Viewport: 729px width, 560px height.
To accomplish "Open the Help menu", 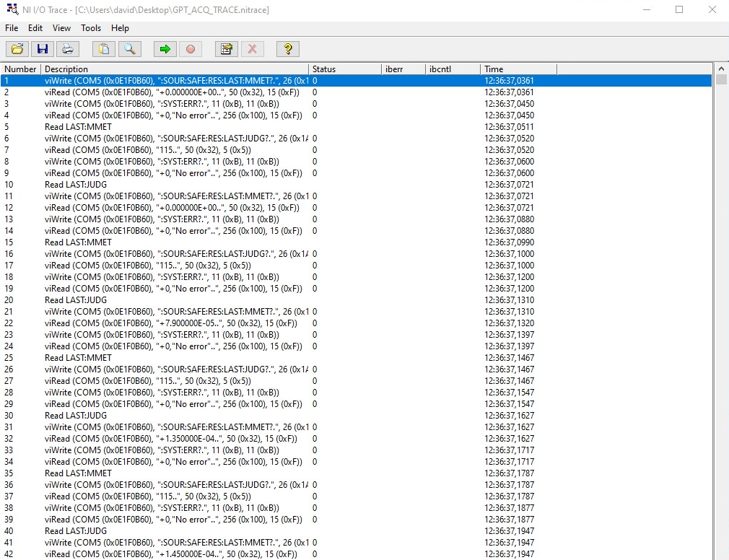I will (x=120, y=28).
